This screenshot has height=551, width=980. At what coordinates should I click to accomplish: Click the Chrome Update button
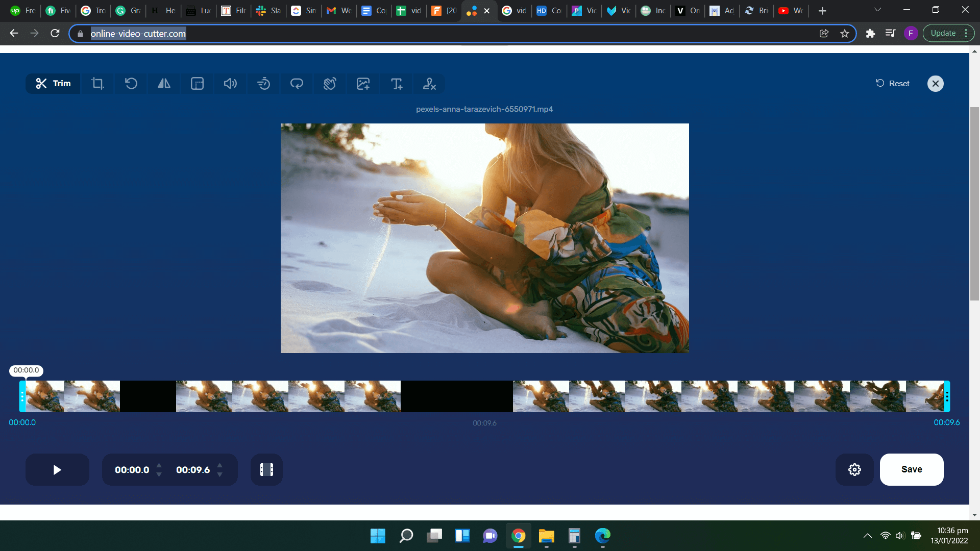point(948,34)
